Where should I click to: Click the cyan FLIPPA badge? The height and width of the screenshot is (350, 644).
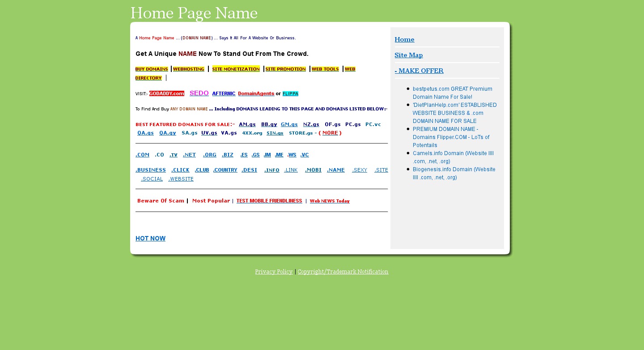click(290, 94)
